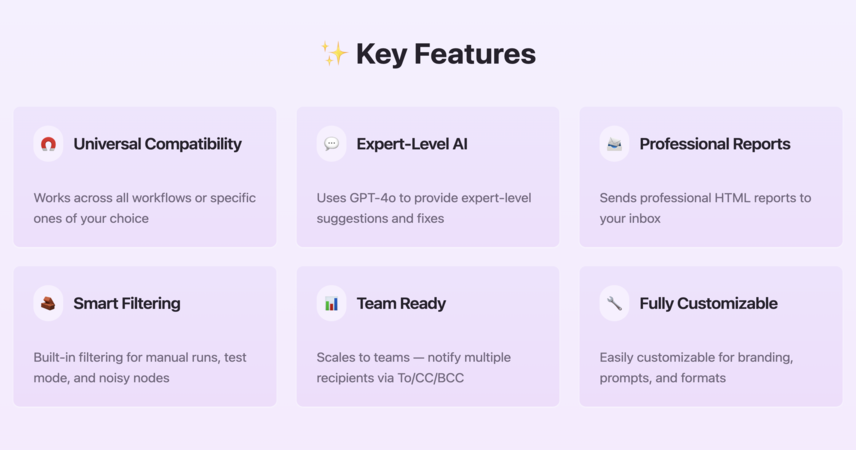Select the Expert-Level AI card title

point(412,144)
